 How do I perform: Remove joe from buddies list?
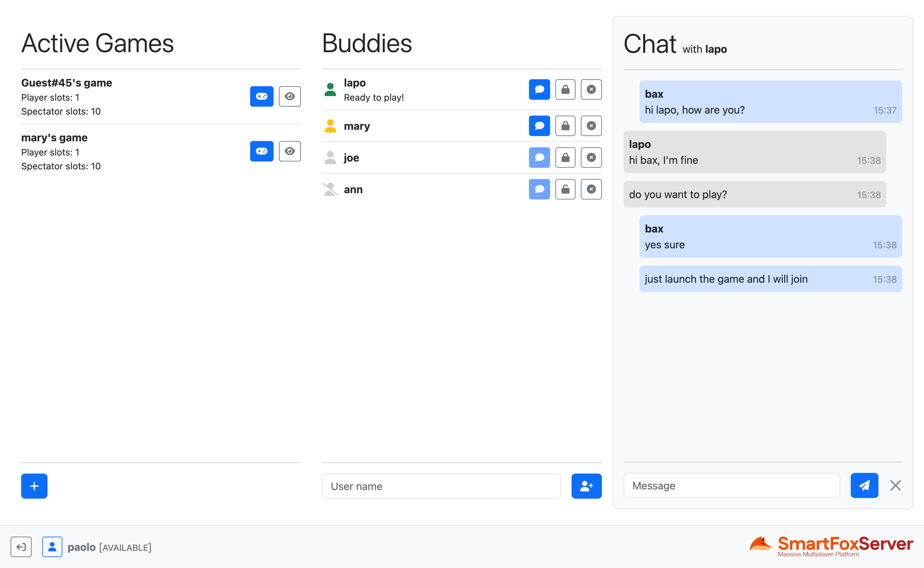coord(591,158)
